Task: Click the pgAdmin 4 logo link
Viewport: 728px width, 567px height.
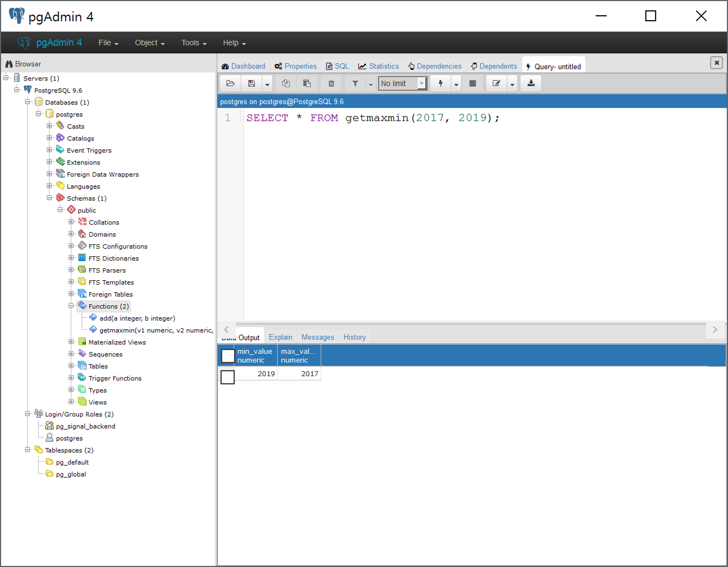Action: [49, 42]
